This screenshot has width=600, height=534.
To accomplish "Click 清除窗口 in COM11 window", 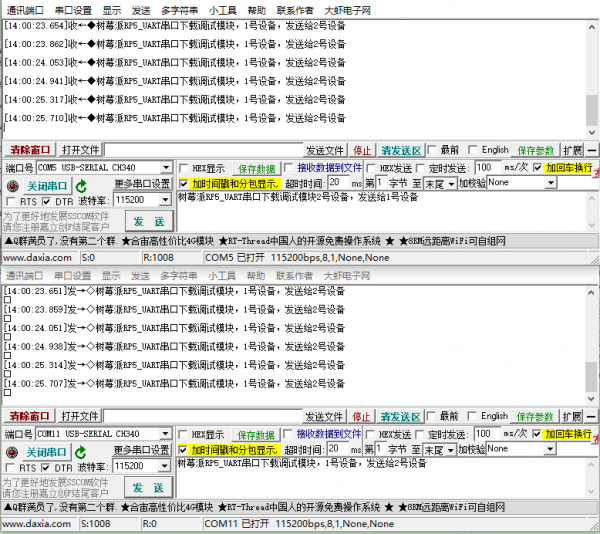I will 29,416.
